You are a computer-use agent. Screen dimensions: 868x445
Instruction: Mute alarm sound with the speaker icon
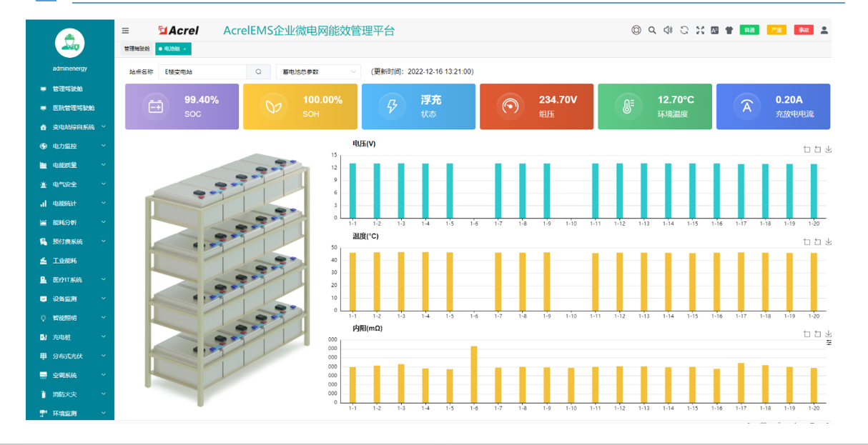click(668, 30)
